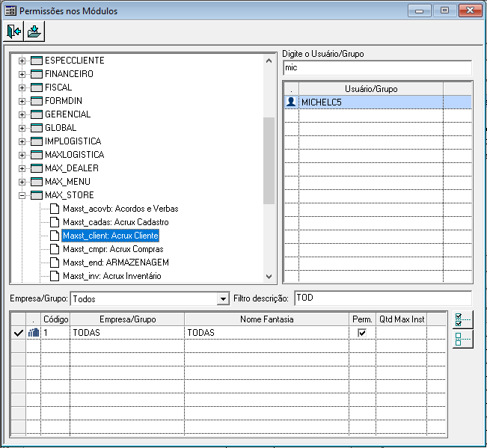This screenshot has width=487, height=448.
Task: Click the TODAS cell under Nome Fantasia
Action: click(x=267, y=333)
